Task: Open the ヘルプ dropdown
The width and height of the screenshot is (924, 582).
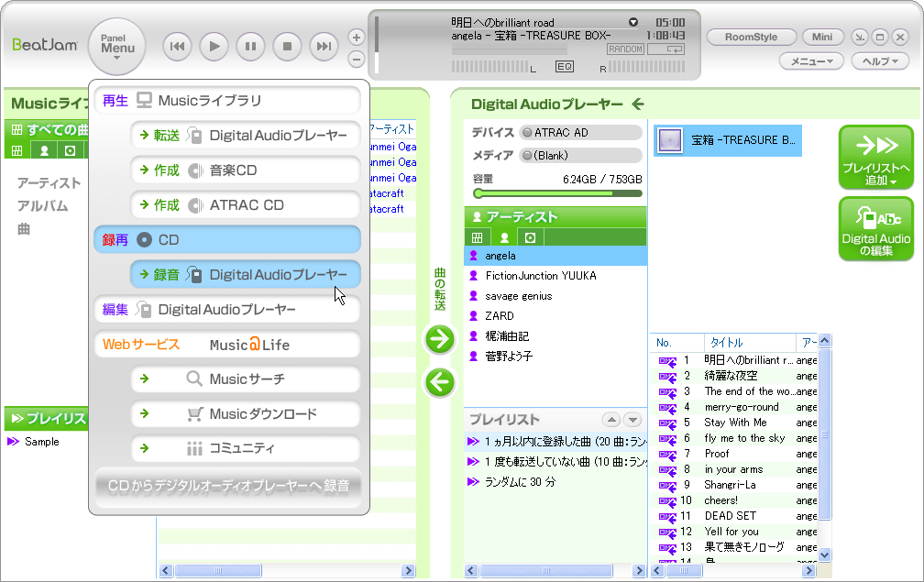Action: [880, 61]
